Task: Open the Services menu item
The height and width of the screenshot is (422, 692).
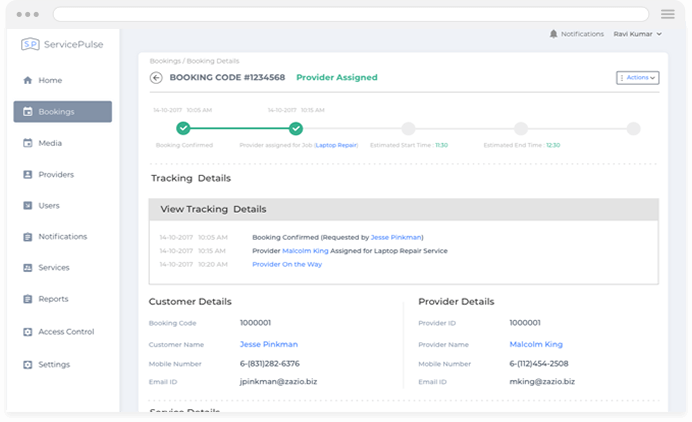Action: tap(53, 268)
